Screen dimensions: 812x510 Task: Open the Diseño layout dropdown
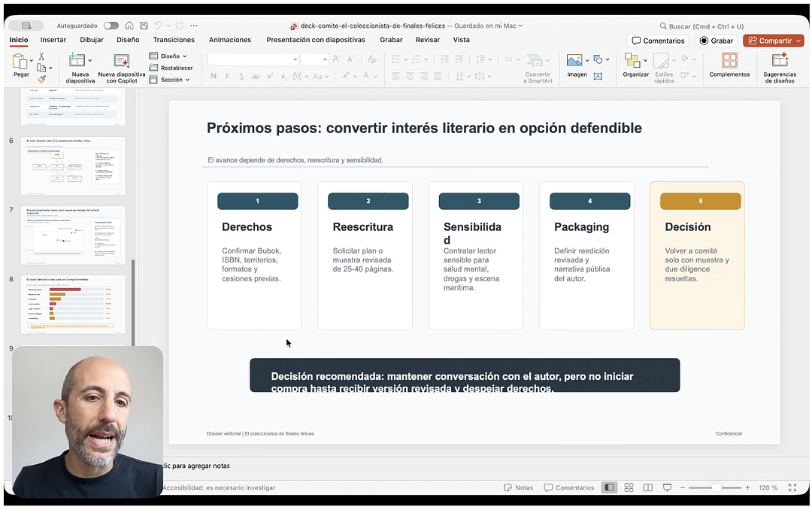168,56
